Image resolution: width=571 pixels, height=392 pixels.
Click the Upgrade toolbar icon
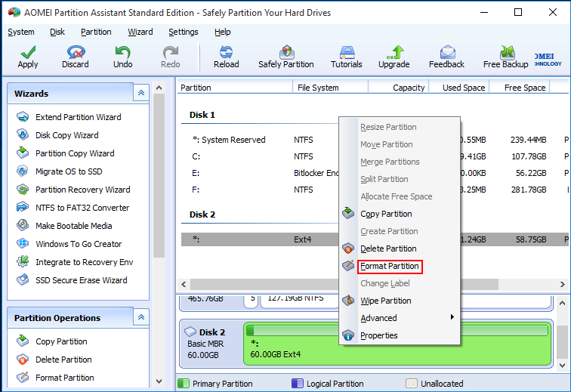pyautogui.click(x=394, y=52)
